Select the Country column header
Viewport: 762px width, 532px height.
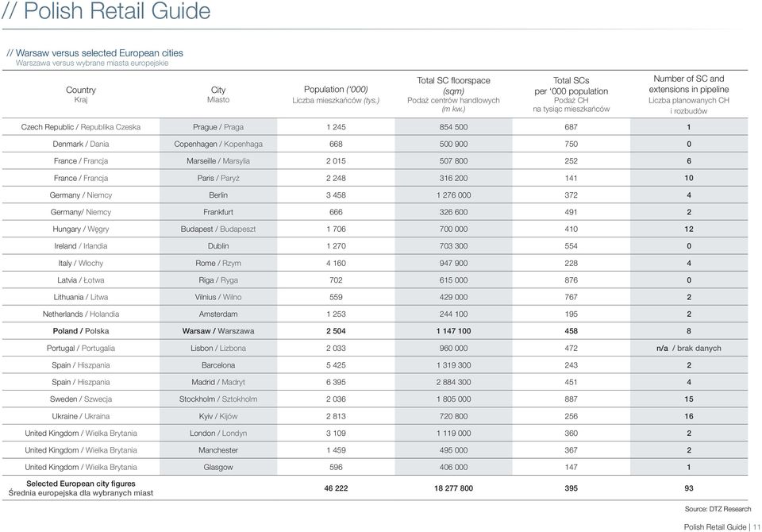[81, 94]
